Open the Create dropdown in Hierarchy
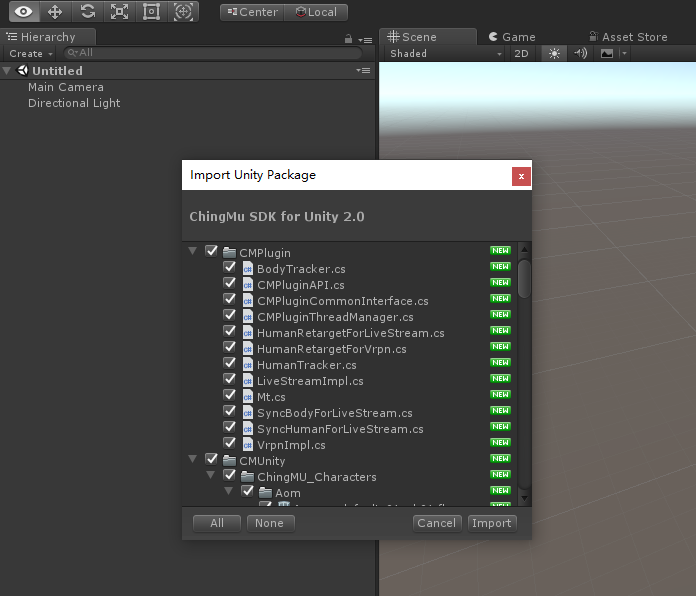Image resolution: width=696 pixels, height=596 pixels. pyautogui.click(x=31, y=54)
